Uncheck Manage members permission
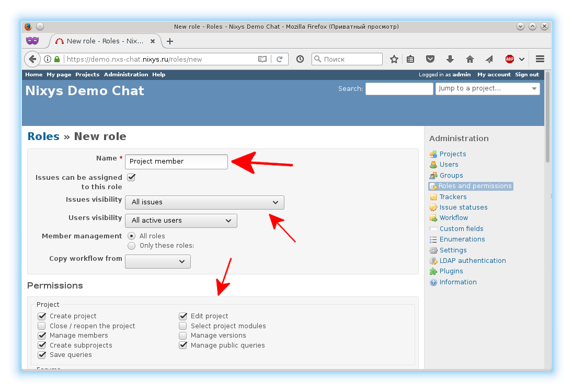This screenshot has width=573, height=392. (x=42, y=336)
